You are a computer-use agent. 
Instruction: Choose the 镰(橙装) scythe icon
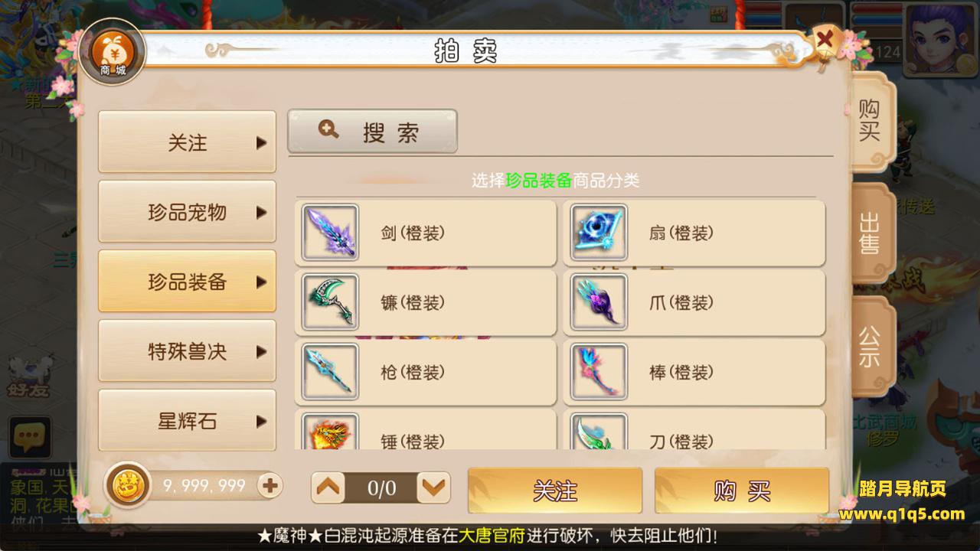(330, 302)
